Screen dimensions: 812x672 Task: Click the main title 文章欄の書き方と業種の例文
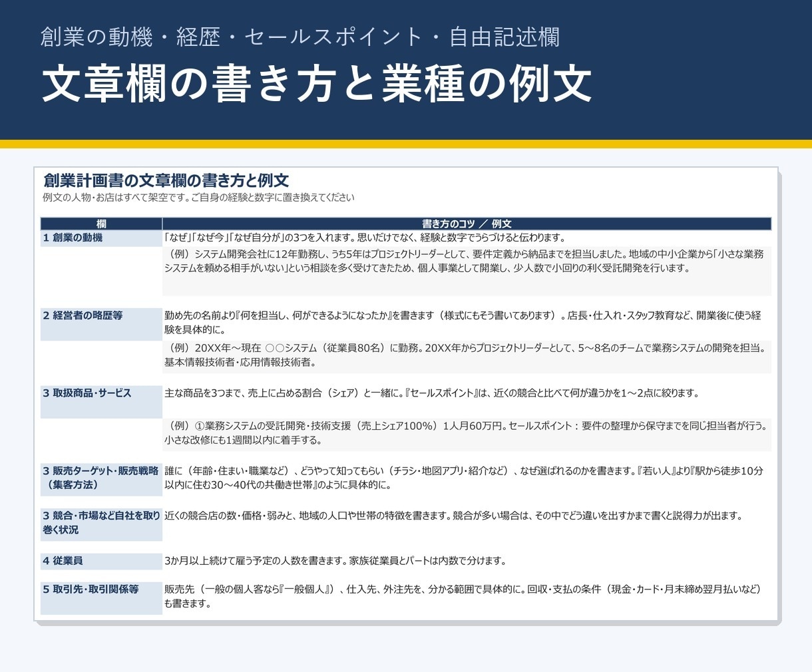(317, 84)
